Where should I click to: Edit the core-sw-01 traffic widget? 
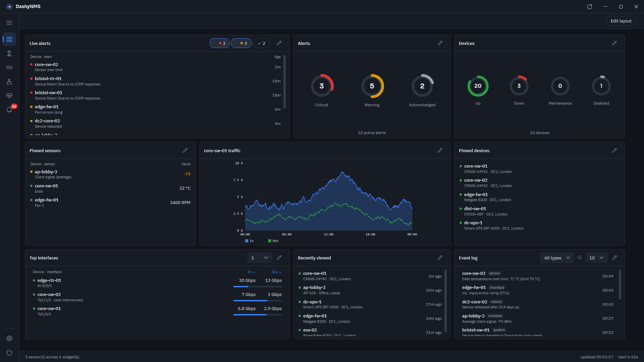coord(440,150)
